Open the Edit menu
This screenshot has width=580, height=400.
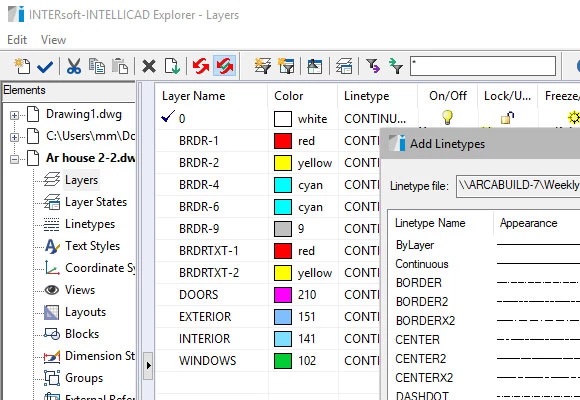(17, 40)
